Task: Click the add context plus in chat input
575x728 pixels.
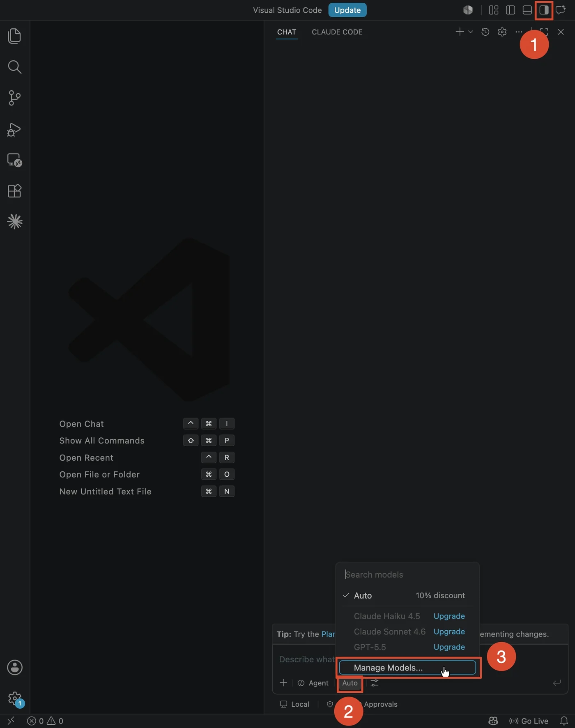Action: (283, 683)
